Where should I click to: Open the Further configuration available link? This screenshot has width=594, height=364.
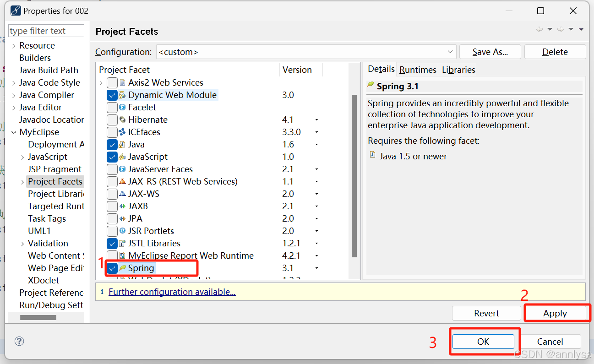[172, 292]
